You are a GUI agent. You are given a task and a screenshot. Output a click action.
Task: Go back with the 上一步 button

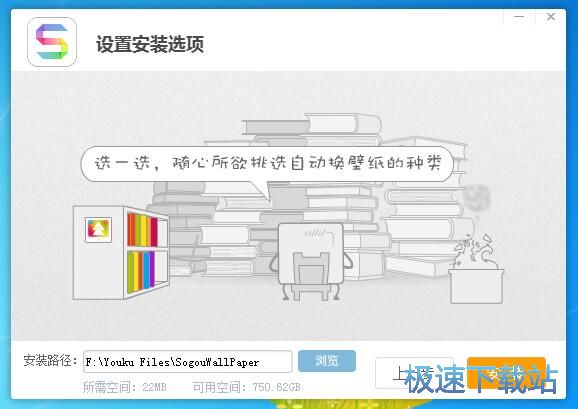coord(414,373)
